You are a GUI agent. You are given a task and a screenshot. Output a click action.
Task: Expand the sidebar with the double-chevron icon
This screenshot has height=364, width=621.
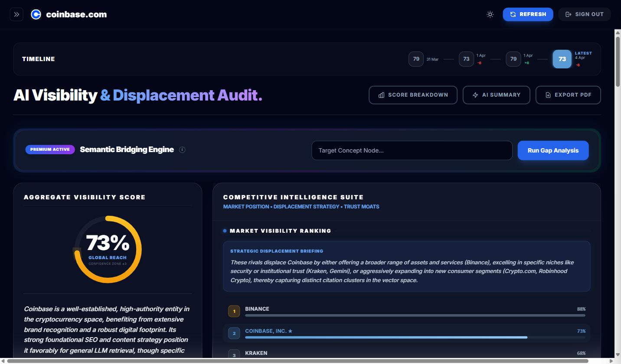(16, 14)
